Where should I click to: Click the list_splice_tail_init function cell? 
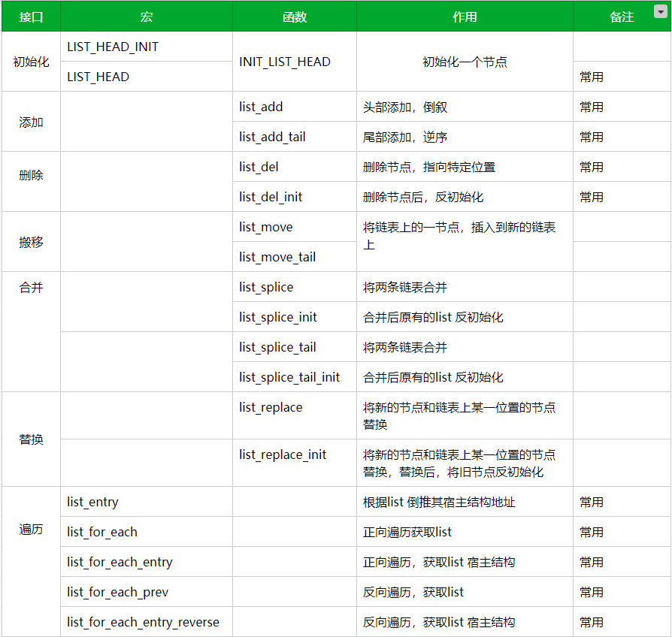click(295, 377)
